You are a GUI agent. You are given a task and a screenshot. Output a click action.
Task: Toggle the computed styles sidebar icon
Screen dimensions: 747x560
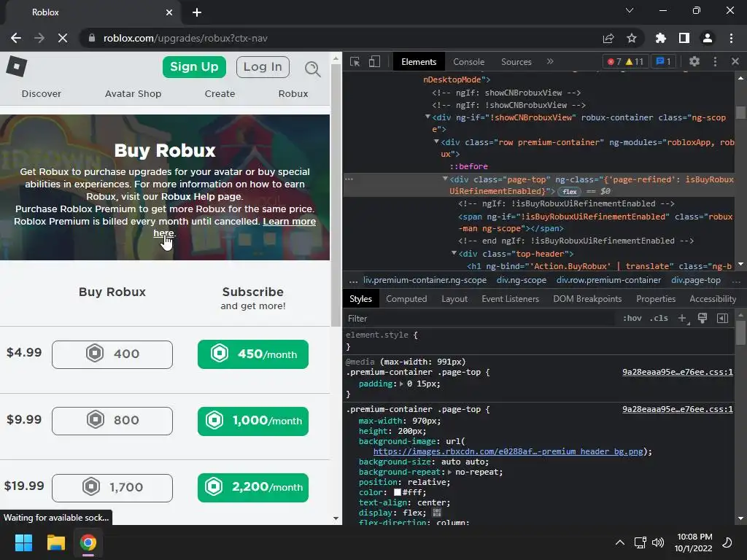point(723,318)
